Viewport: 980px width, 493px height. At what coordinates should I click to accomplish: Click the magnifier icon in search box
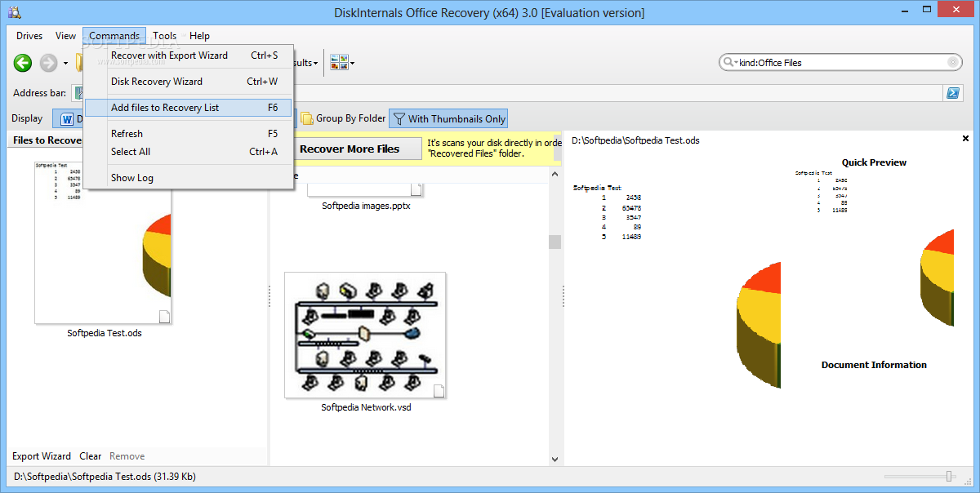(x=727, y=62)
